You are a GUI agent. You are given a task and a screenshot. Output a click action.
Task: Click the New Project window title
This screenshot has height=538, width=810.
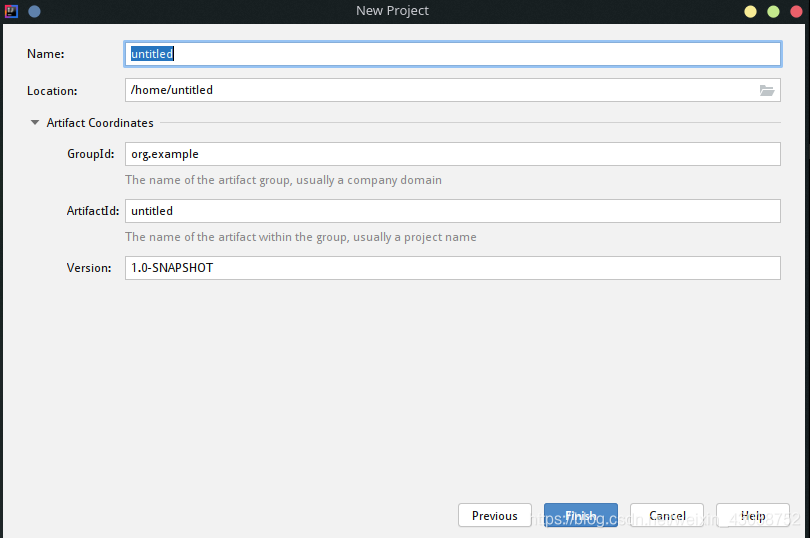392,11
